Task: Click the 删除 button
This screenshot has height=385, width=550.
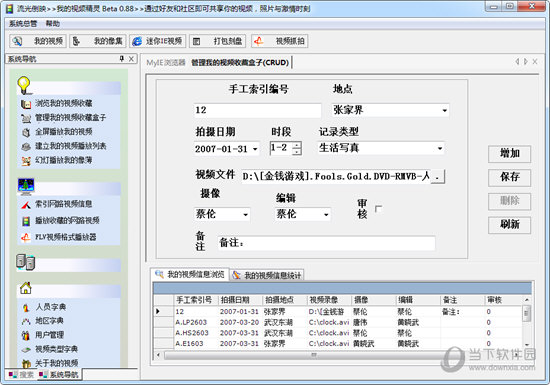Action: pyautogui.click(x=509, y=201)
